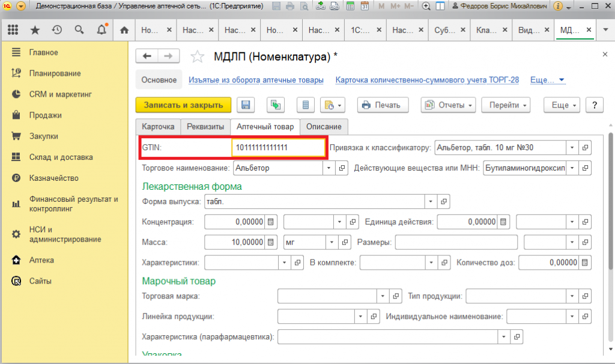Open the Аптека section in sidebar

click(41, 260)
